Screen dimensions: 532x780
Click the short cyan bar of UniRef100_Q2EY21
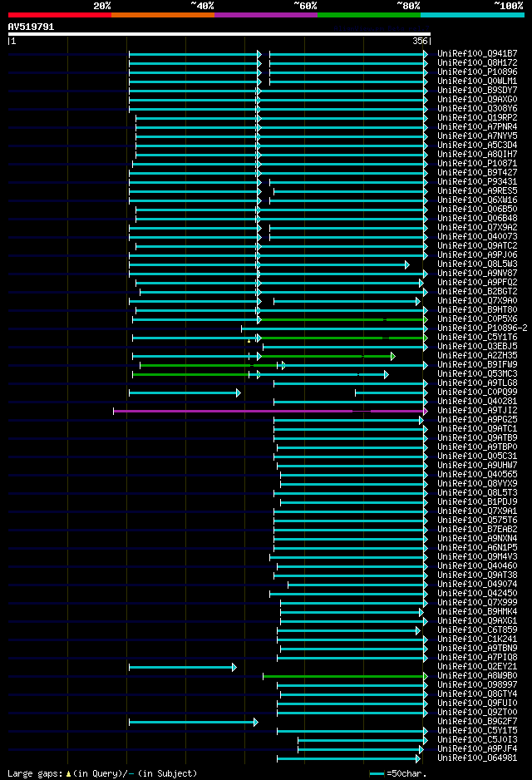click(183, 668)
